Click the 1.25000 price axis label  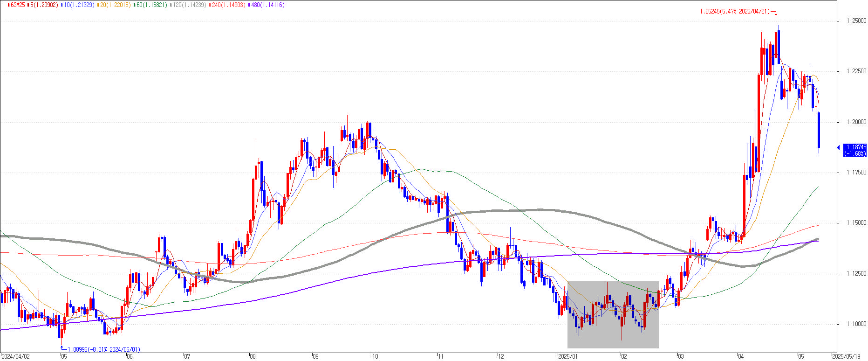[856, 21]
